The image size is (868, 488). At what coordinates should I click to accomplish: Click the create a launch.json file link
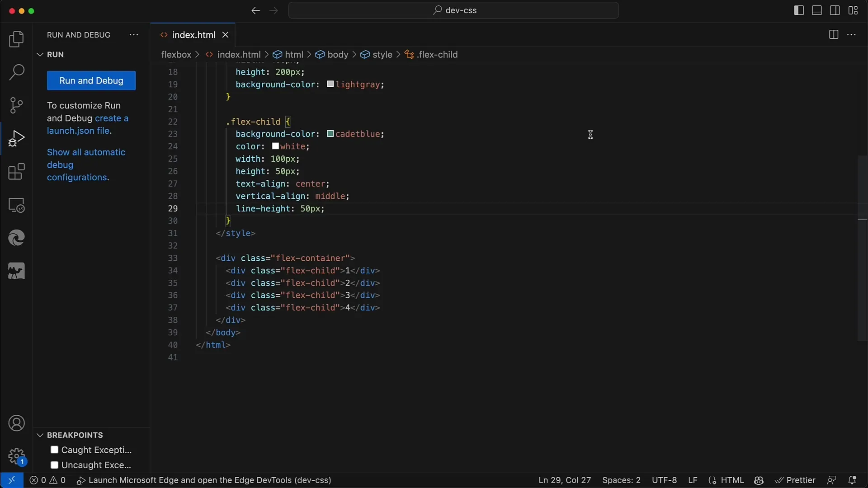[x=88, y=124]
